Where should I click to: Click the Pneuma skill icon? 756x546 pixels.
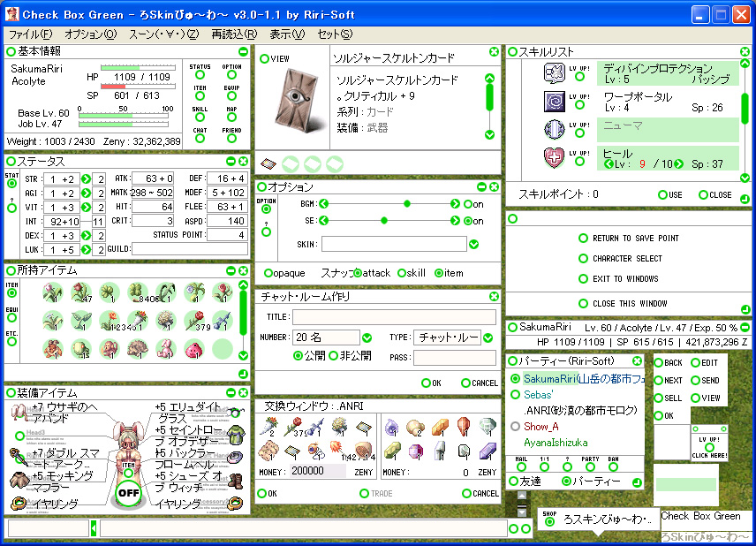point(554,129)
